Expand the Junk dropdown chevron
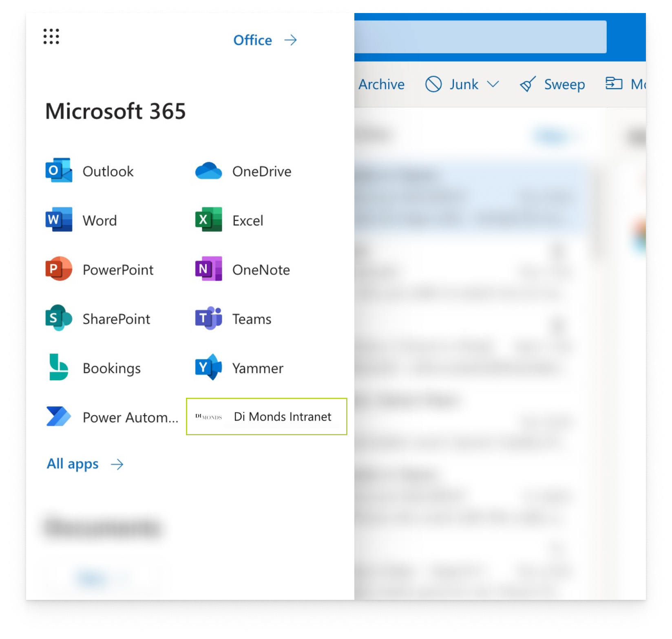Viewport: 672px width, 639px height. pyautogui.click(x=493, y=84)
